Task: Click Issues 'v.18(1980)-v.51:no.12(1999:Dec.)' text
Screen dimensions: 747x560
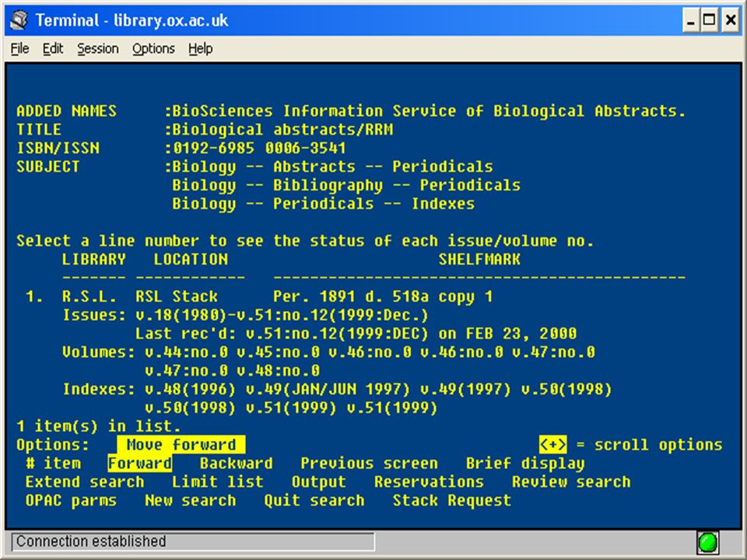Action: (282, 315)
